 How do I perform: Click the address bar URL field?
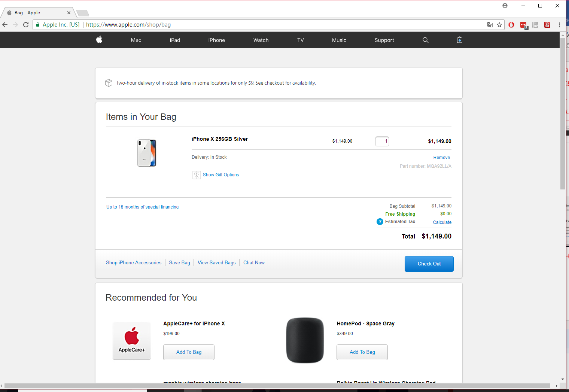pos(262,25)
